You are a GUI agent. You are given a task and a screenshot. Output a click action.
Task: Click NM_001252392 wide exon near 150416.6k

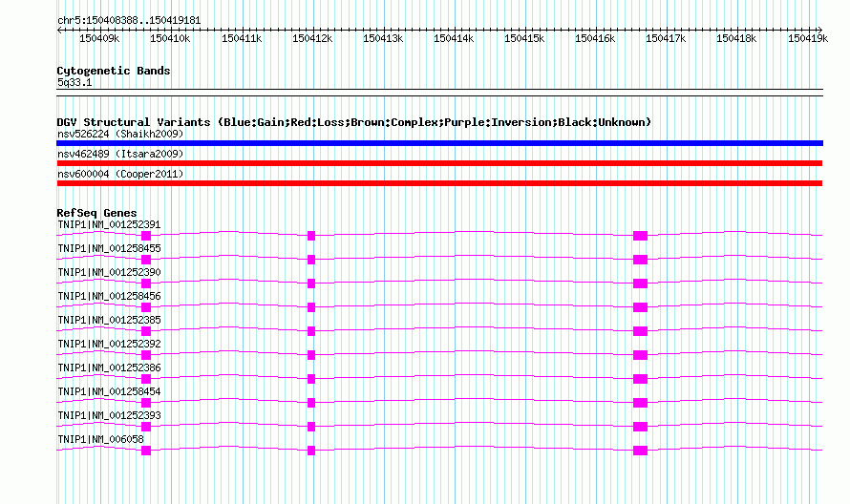640,355
